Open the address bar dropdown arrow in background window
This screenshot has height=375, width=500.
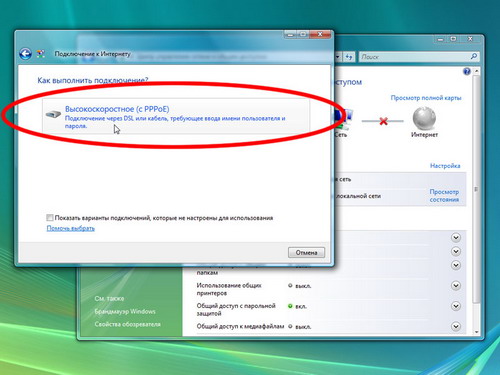click(x=338, y=57)
